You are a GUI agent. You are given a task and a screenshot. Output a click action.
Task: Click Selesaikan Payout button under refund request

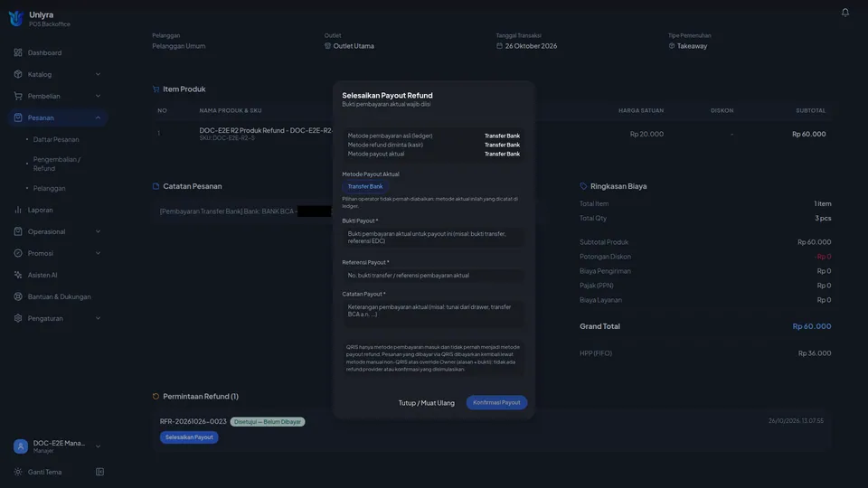tap(189, 437)
